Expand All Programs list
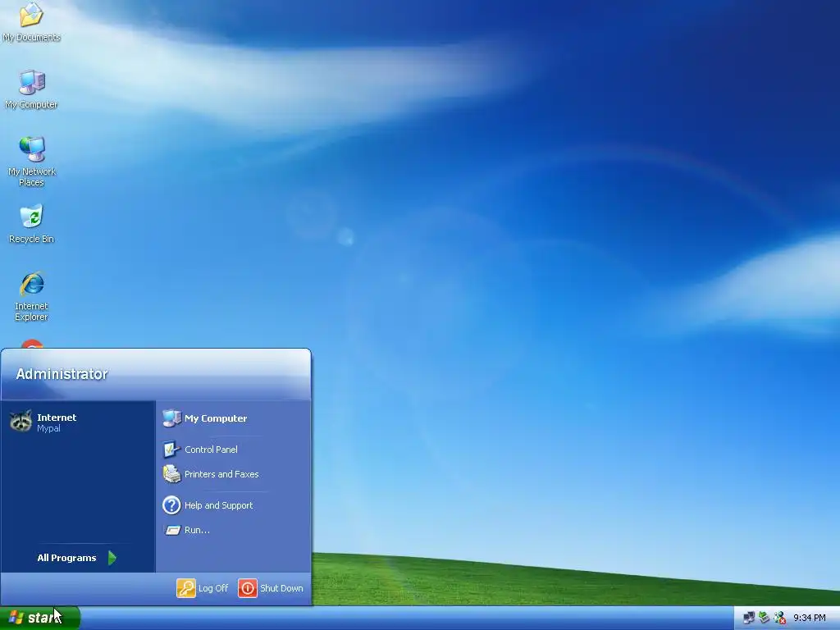 coord(77,558)
